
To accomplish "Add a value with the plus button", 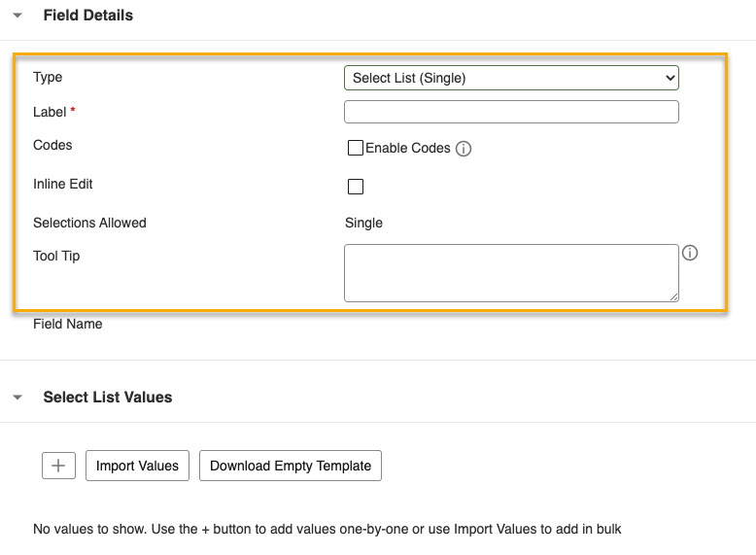I will click(59, 466).
